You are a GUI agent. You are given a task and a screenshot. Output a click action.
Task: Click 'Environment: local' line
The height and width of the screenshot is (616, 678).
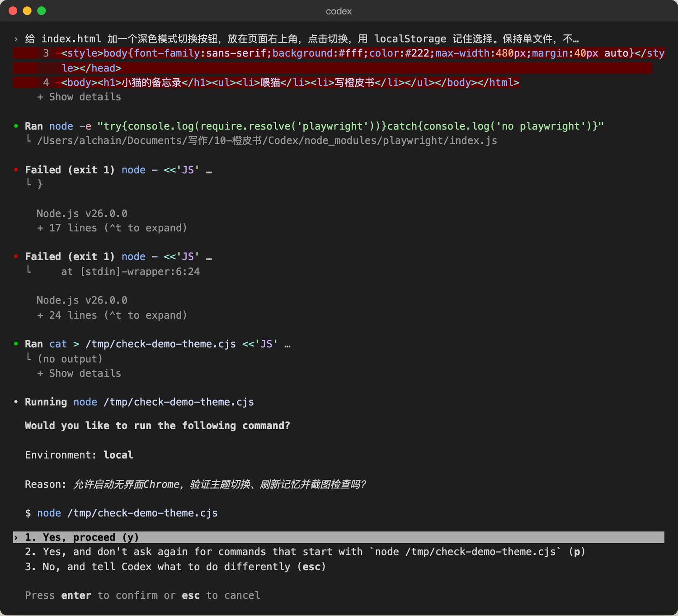79,455
